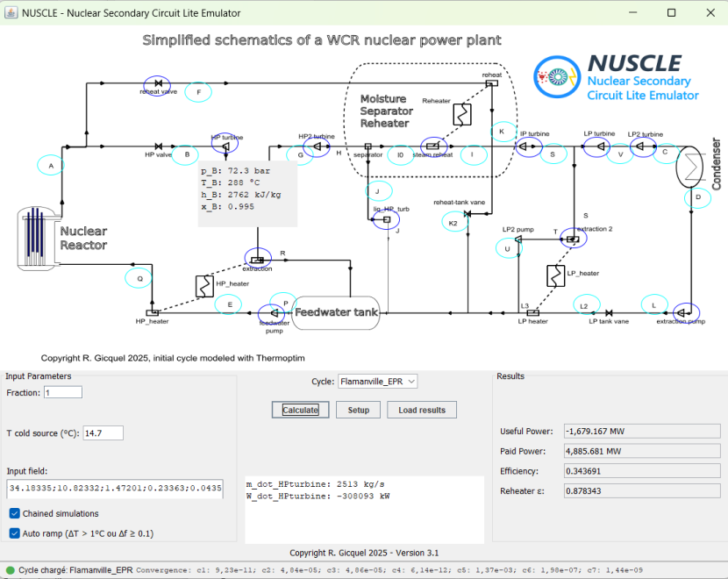Click into the Fraction input field
The height and width of the screenshot is (579, 728).
click(x=62, y=392)
